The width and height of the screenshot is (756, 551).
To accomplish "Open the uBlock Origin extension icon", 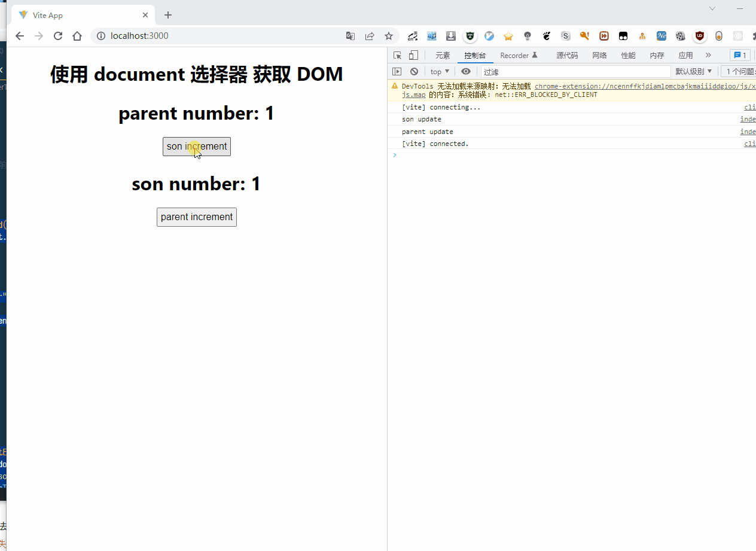I will [700, 36].
